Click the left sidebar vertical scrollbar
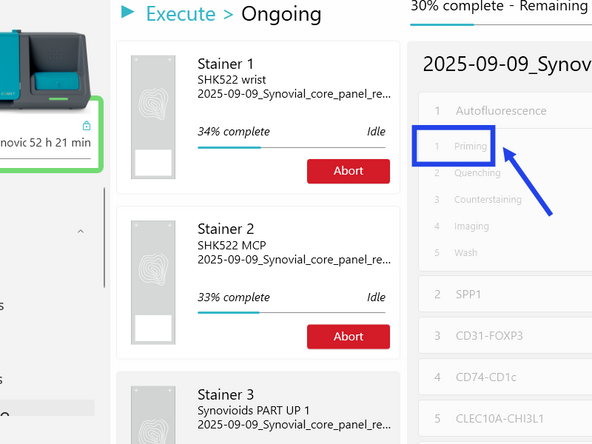This screenshot has width=592, height=444. (104, 238)
